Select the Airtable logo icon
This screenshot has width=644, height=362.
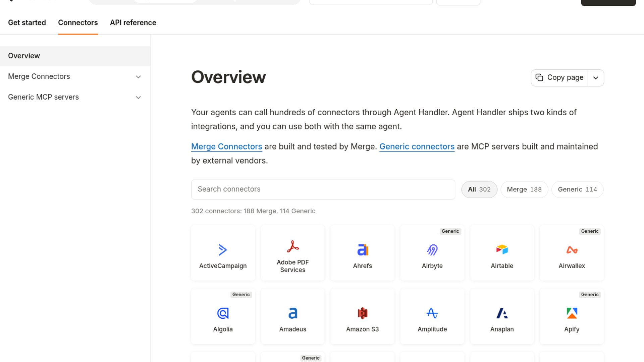click(502, 250)
